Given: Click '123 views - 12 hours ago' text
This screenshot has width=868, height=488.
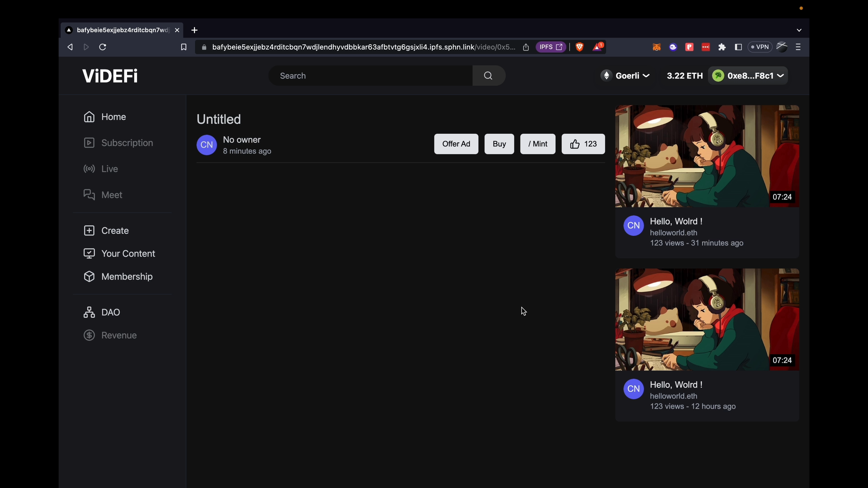Looking at the screenshot, I should click(x=693, y=406).
